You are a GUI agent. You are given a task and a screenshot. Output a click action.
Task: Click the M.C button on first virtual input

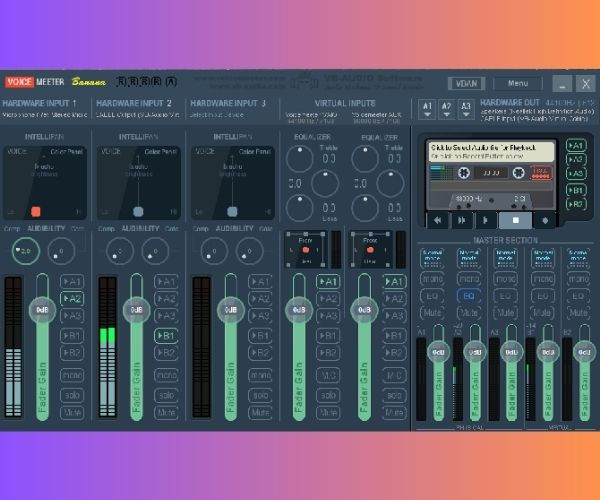click(328, 375)
